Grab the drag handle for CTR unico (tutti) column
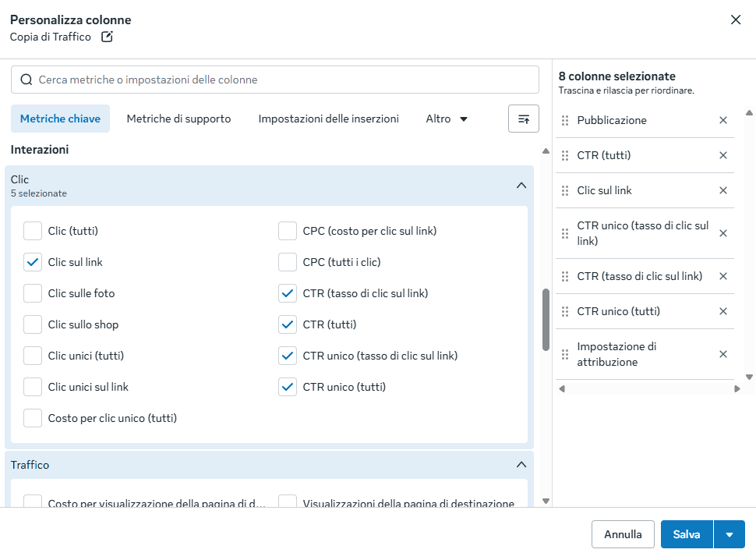This screenshot has height=560, width=756. (565, 312)
